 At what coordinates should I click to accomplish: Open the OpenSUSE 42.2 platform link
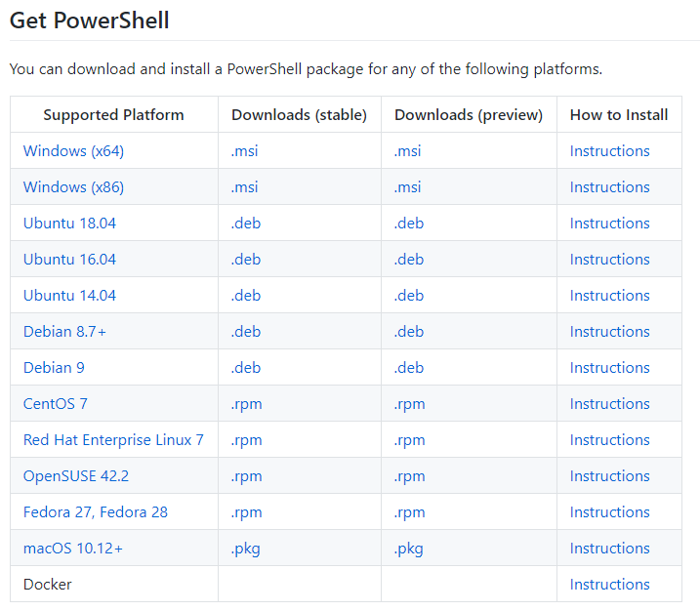coord(76,476)
